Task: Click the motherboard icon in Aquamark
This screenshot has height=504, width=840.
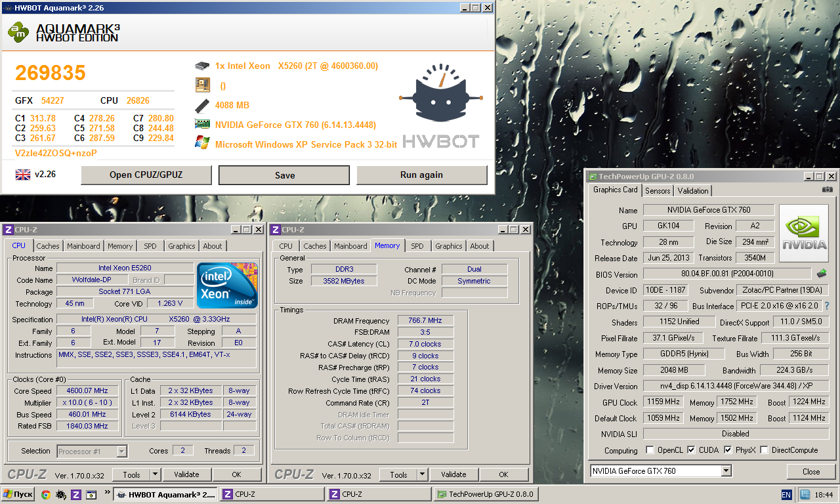Action: pyautogui.click(x=202, y=85)
